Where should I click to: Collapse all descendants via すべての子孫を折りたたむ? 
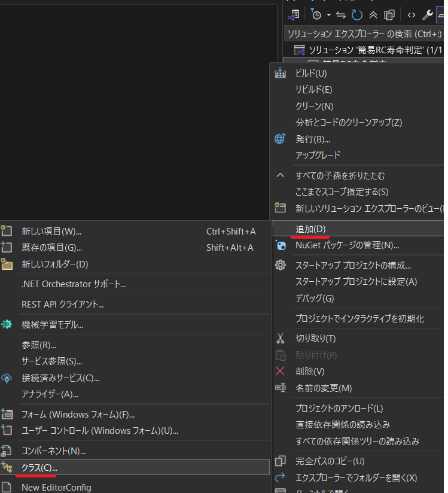[x=340, y=176]
